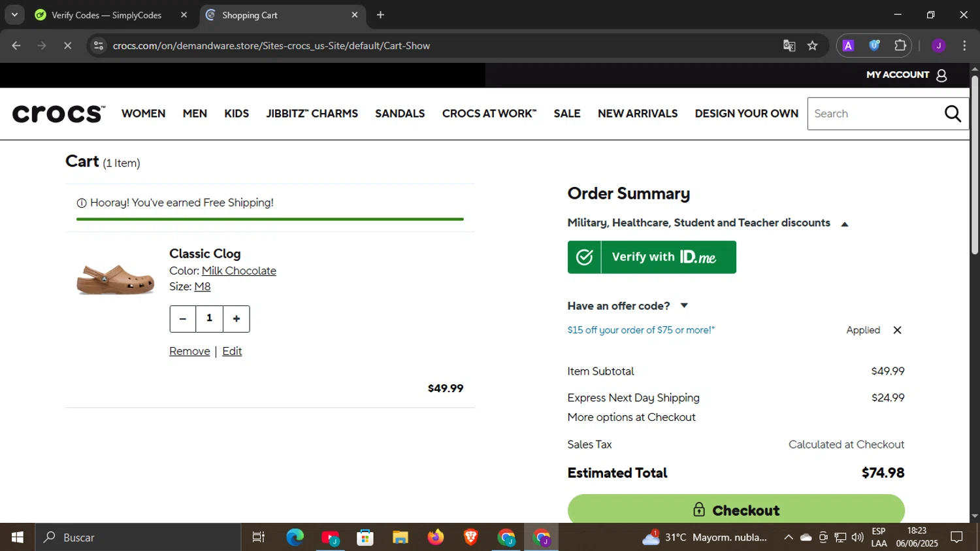Click the translate page icon
980x551 pixels.
(x=789, y=46)
